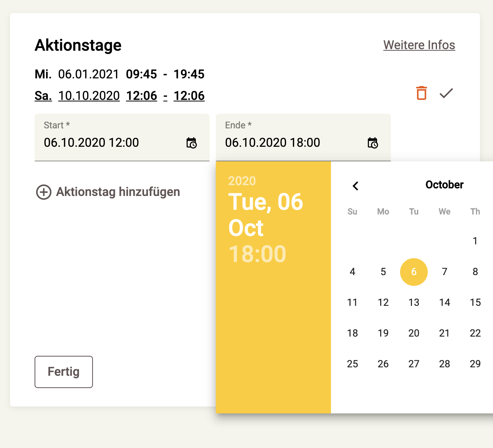Delete the action day with trash icon
The height and width of the screenshot is (448, 493).
pos(421,93)
